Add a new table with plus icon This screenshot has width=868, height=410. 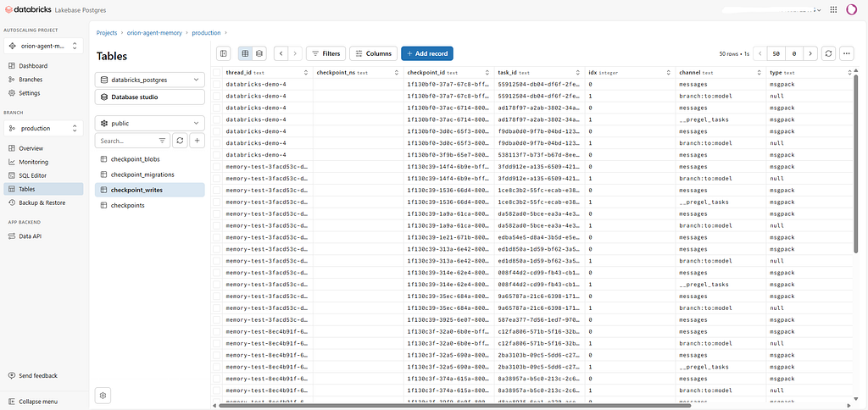click(197, 141)
